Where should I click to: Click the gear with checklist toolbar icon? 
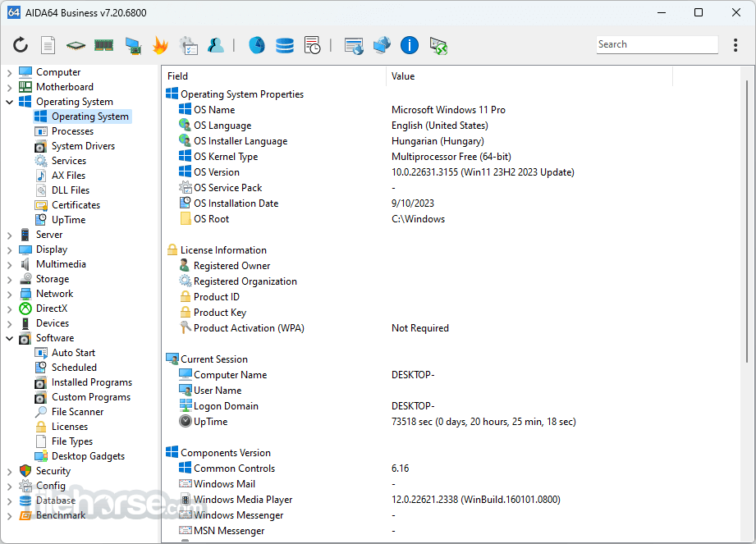[188, 46]
